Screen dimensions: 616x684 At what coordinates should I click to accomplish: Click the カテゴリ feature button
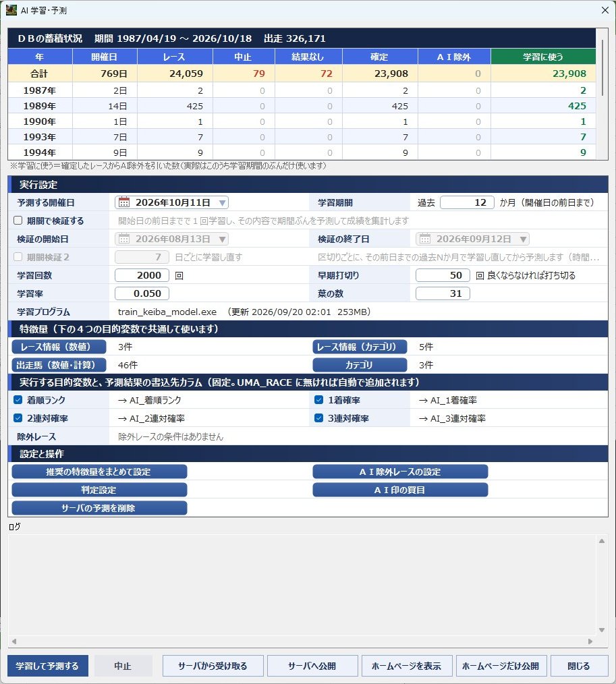click(360, 365)
